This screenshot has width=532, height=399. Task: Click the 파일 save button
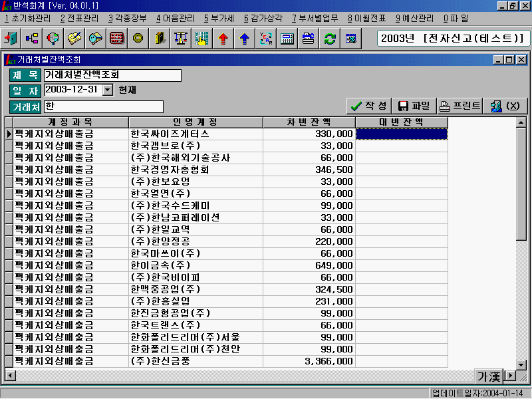[414, 106]
